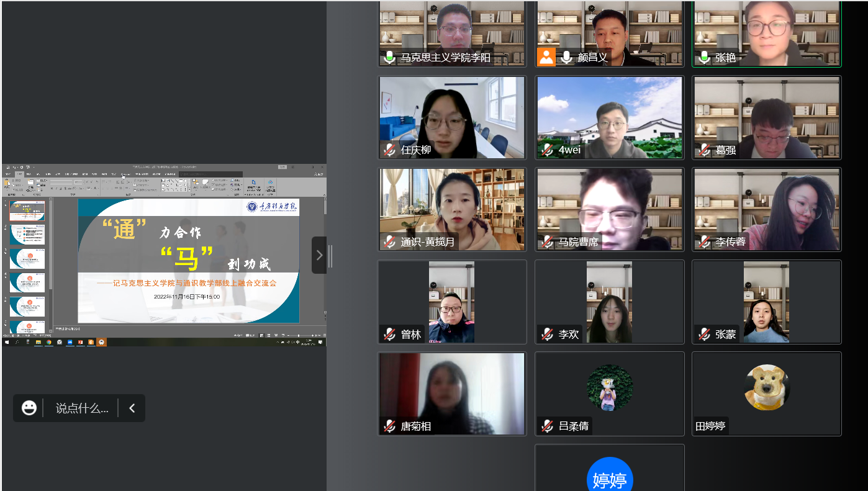The width and height of the screenshot is (868, 491).
Task: Collapse the chat bar with the left chevron
Action: point(132,408)
